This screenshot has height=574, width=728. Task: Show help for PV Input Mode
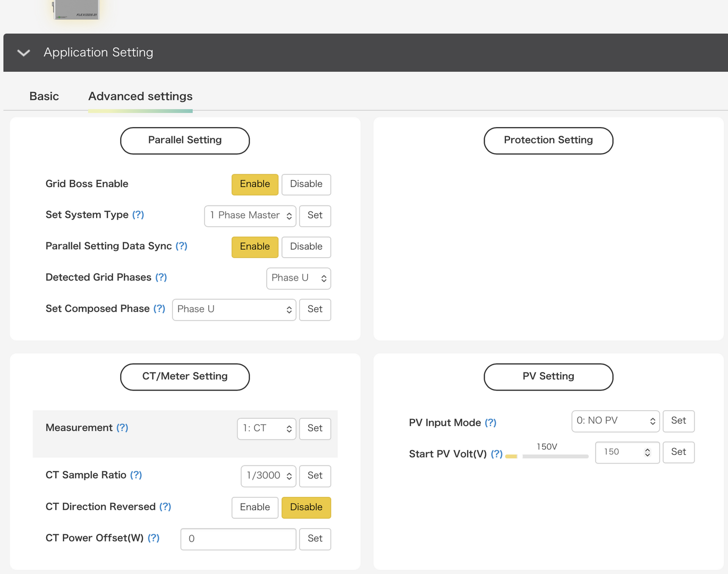pyautogui.click(x=490, y=423)
